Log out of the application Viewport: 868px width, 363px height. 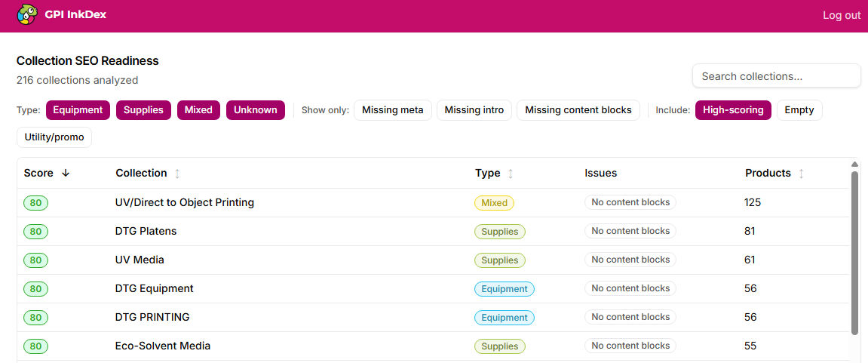[841, 15]
